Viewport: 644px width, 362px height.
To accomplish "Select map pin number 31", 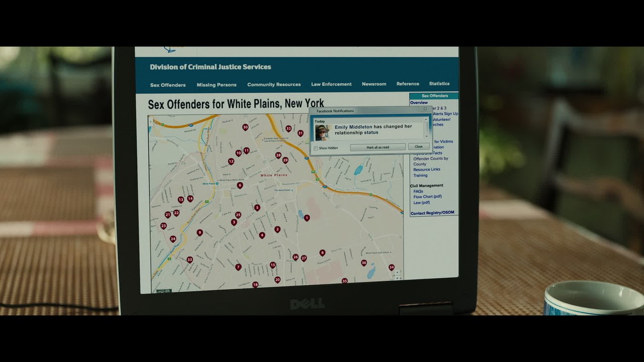I will click(300, 133).
